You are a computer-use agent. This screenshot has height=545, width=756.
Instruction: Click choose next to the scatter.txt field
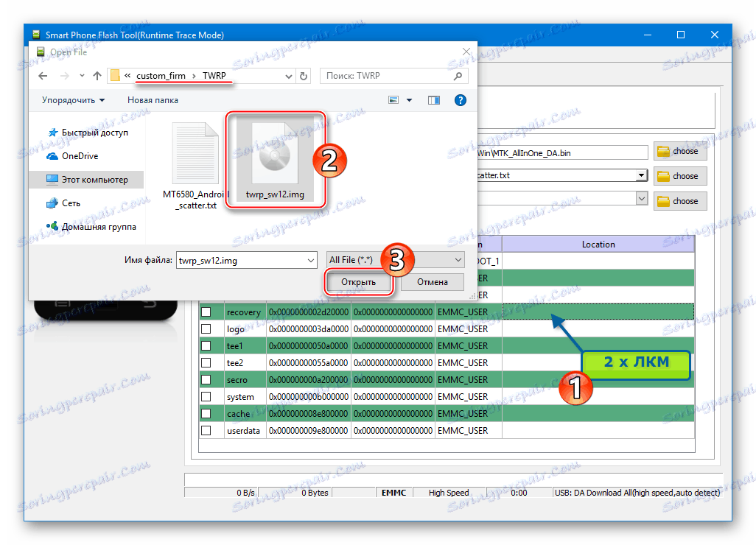pos(680,176)
